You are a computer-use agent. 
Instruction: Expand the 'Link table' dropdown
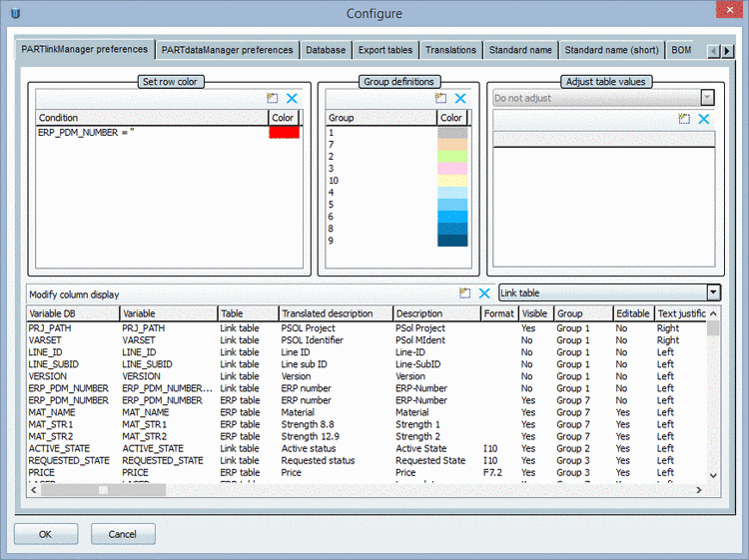point(712,292)
